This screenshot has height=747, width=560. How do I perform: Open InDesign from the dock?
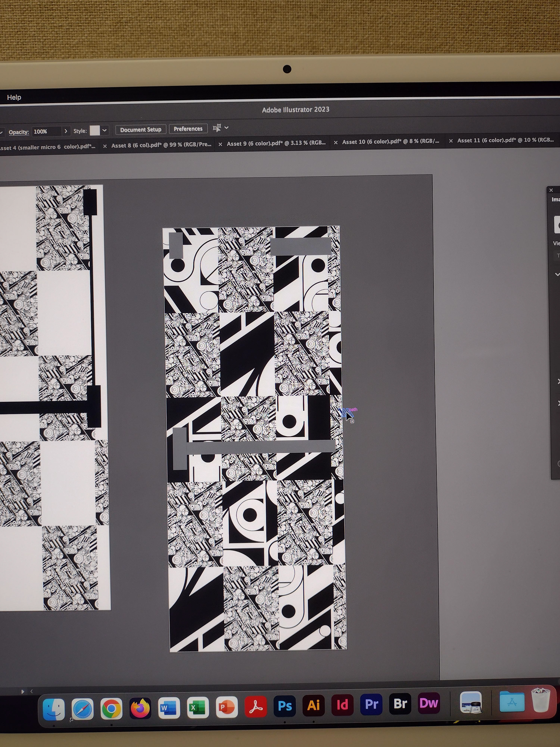[342, 705]
